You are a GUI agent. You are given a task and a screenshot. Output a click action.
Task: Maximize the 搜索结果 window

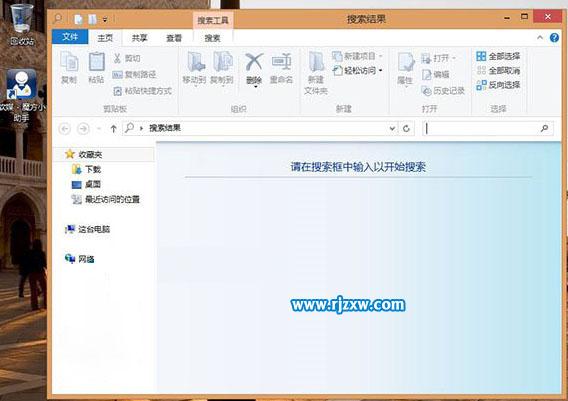click(x=524, y=17)
